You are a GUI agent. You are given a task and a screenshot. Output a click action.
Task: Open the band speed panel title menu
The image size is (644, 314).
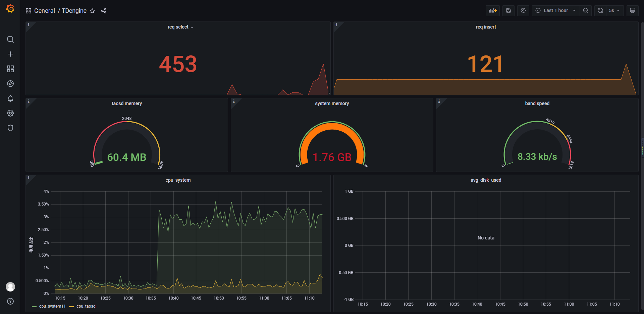(x=537, y=103)
